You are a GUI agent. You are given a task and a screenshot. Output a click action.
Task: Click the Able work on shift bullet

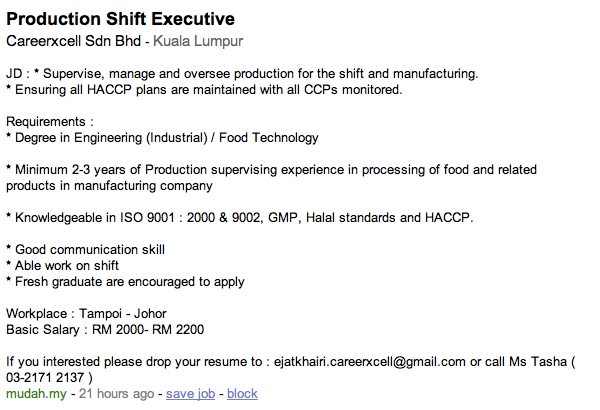62,266
